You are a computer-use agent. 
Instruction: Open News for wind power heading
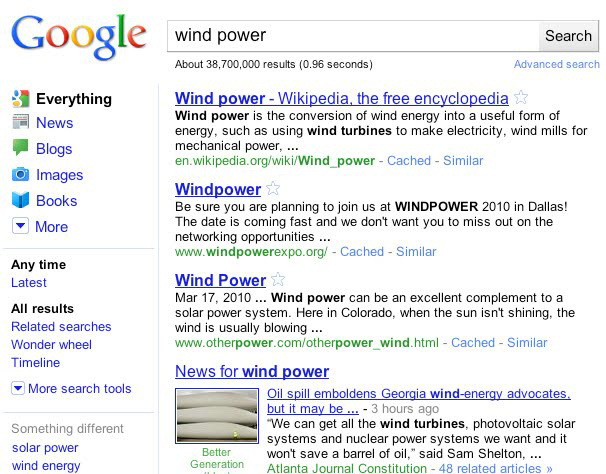click(252, 372)
